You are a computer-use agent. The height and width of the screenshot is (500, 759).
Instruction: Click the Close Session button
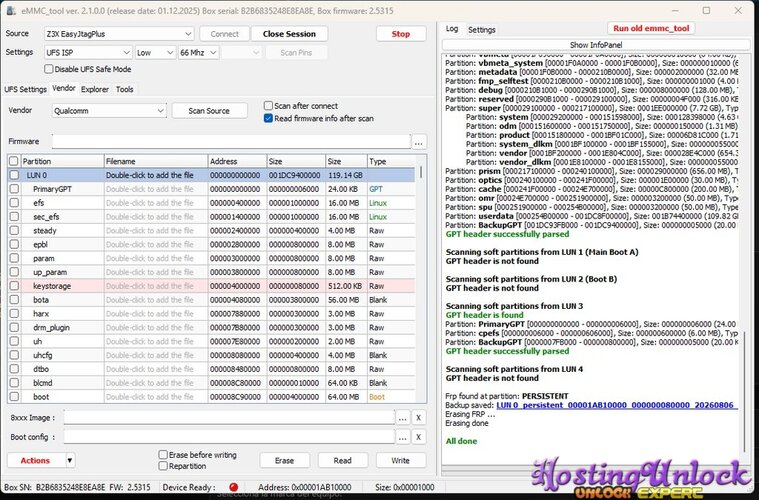pyautogui.click(x=289, y=34)
